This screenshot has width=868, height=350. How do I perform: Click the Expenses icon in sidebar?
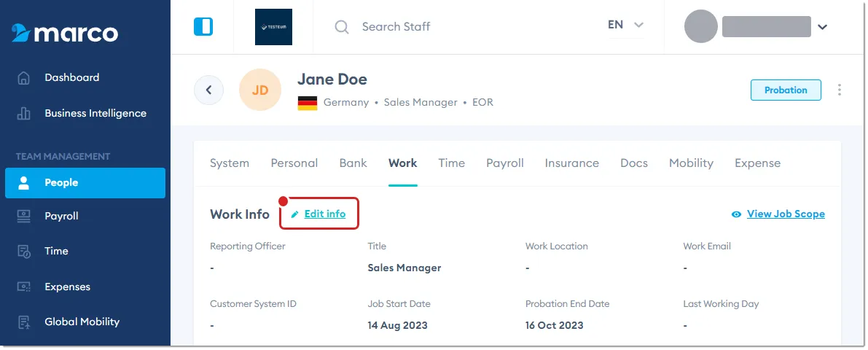click(24, 287)
